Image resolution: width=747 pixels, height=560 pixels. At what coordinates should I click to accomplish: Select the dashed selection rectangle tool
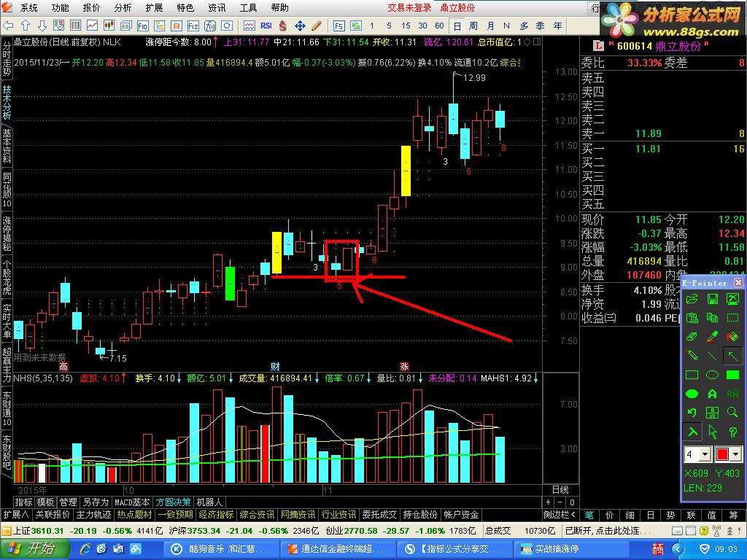point(732,318)
